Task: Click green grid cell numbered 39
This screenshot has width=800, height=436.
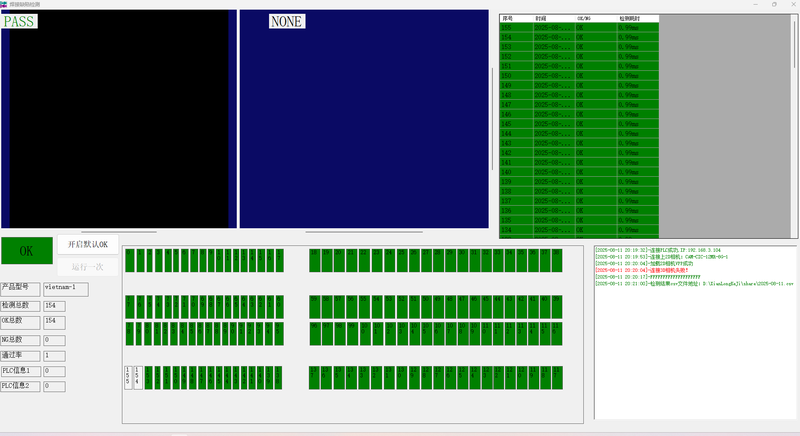Action: tap(557, 307)
